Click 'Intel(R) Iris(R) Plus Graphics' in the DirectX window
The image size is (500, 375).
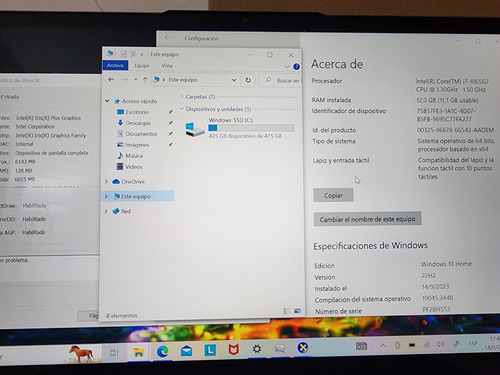coord(48,118)
